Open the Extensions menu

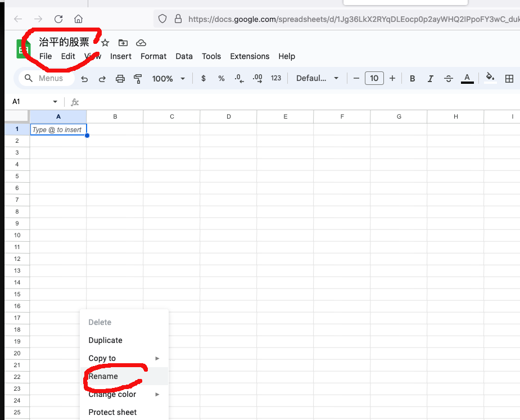pos(250,56)
